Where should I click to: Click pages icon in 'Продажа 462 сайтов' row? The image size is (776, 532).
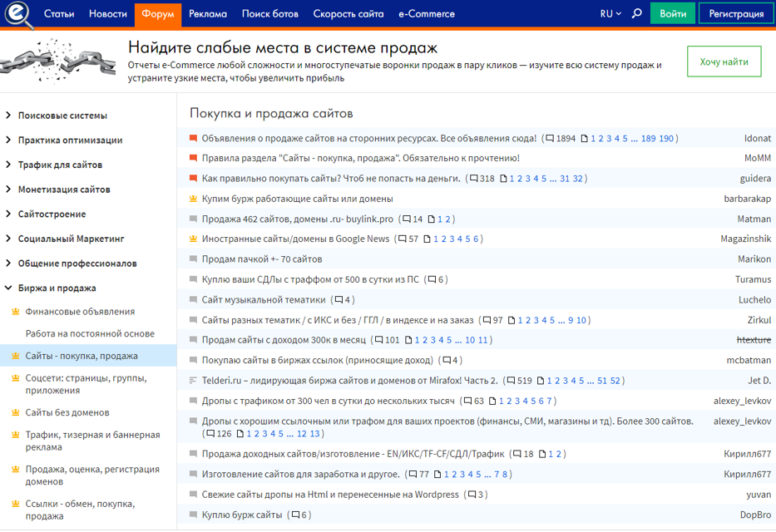(432, 219)
